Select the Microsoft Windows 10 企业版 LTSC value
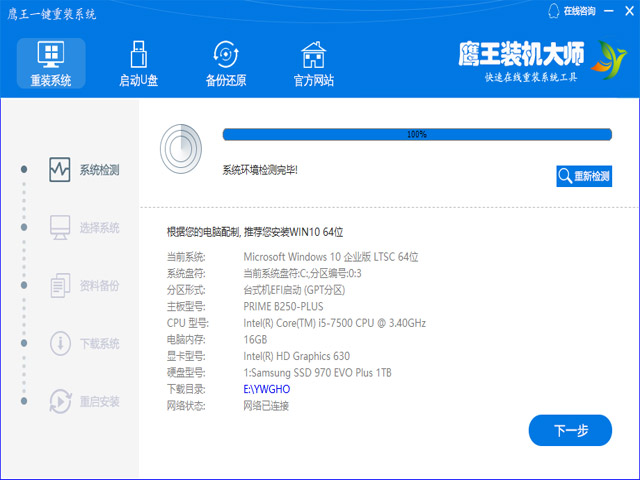The width and height of the screenshot is (640, 480). [x=331, y=257]
